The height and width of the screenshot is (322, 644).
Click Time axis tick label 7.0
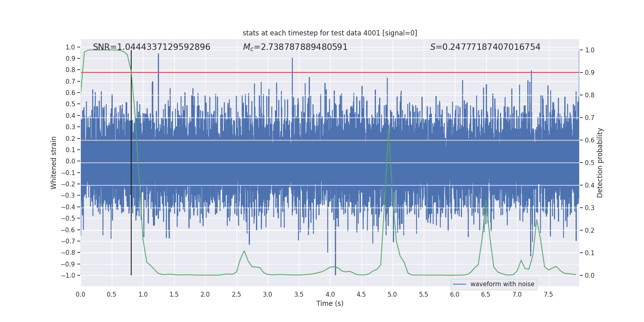(517, 294)
